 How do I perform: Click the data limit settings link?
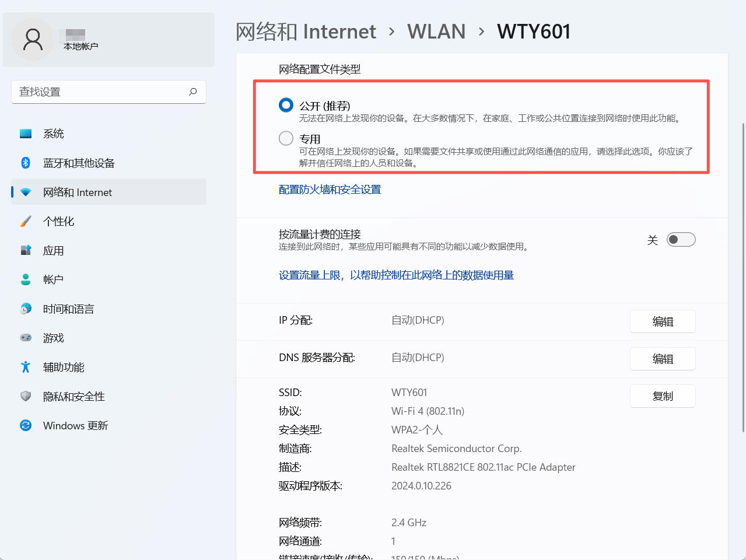coord(396,275)
